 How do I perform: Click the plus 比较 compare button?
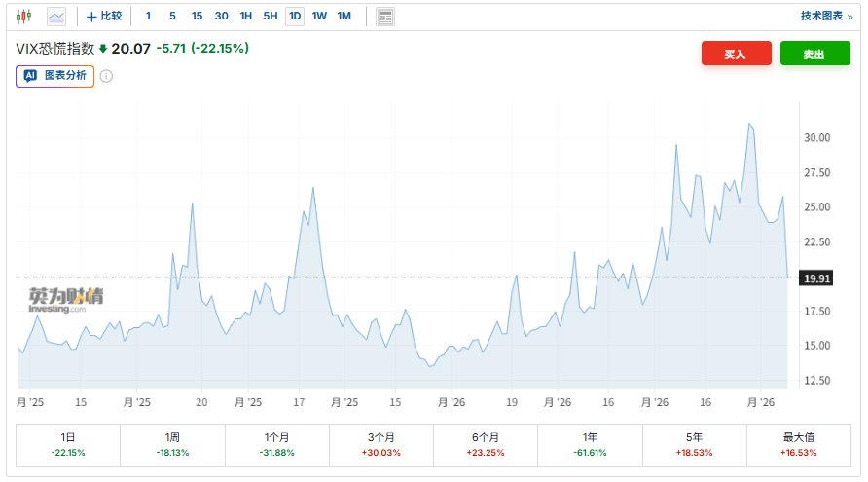click(104, 17)
